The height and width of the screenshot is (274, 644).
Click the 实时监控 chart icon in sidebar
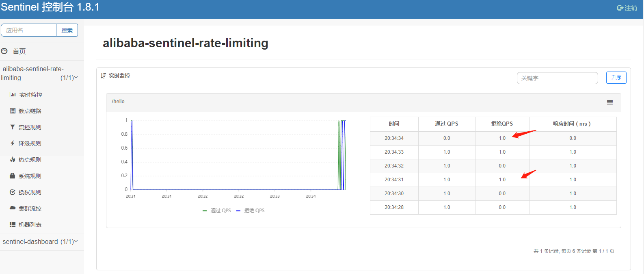coord(13,95)
